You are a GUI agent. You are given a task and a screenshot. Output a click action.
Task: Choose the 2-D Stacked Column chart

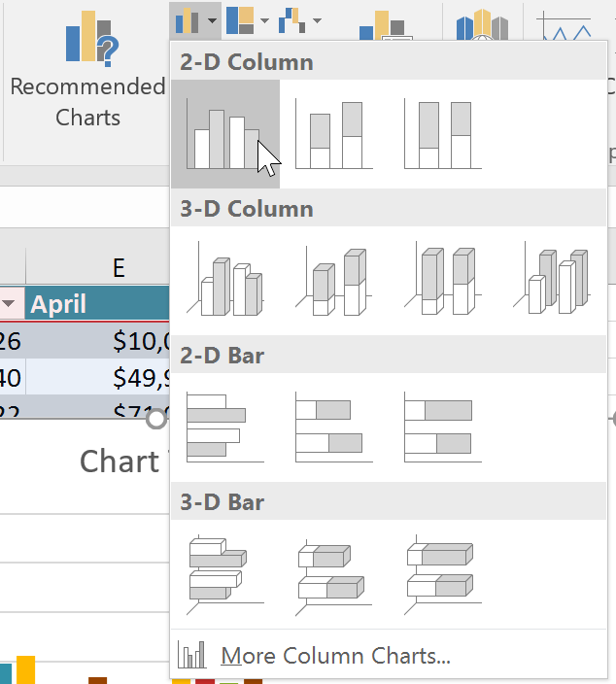[x=334, y=134]
